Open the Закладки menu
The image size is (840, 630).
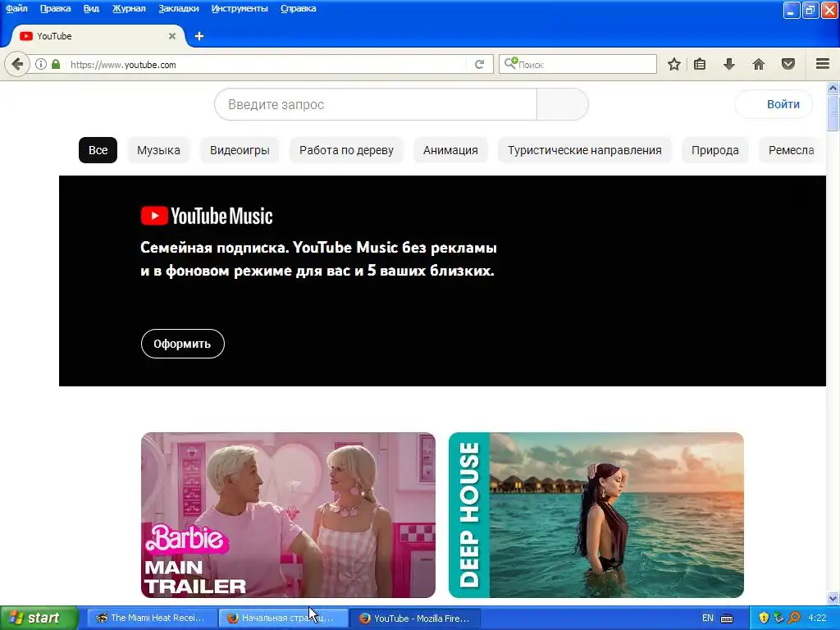coord(178,8)
